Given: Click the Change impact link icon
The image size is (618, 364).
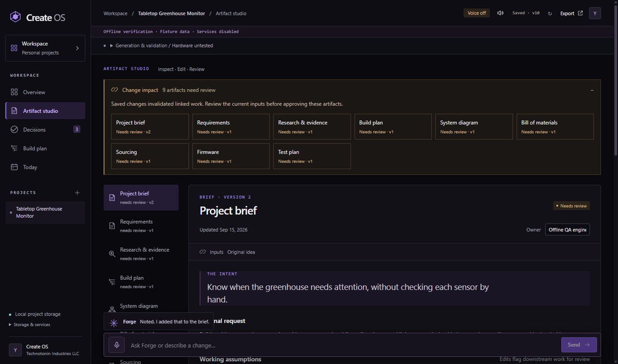Looking at the screenshot, I should click(114, 90).
